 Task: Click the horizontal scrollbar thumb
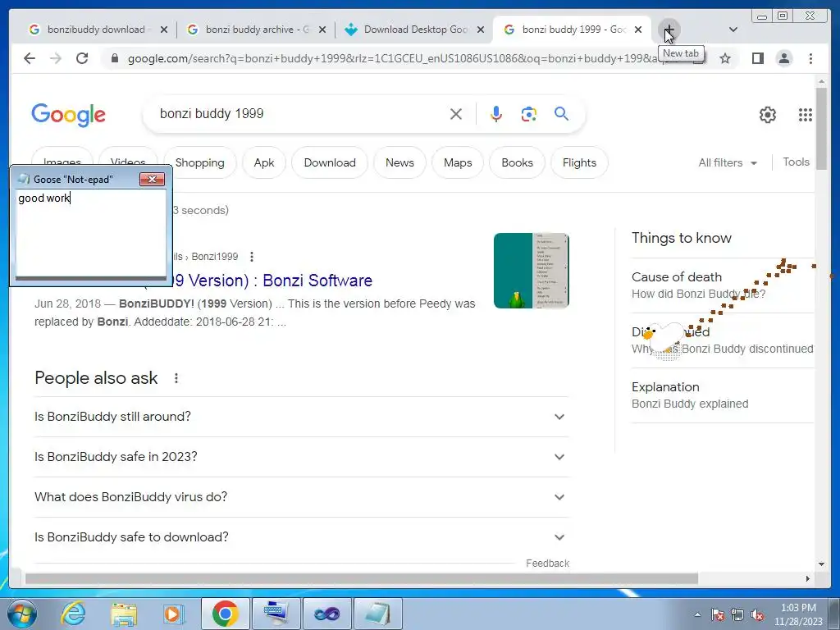362,578
